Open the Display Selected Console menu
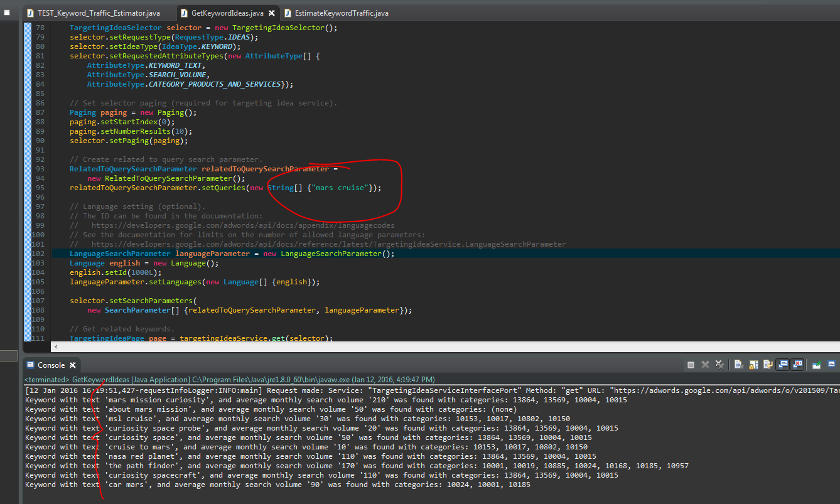 tap(831, 365)
